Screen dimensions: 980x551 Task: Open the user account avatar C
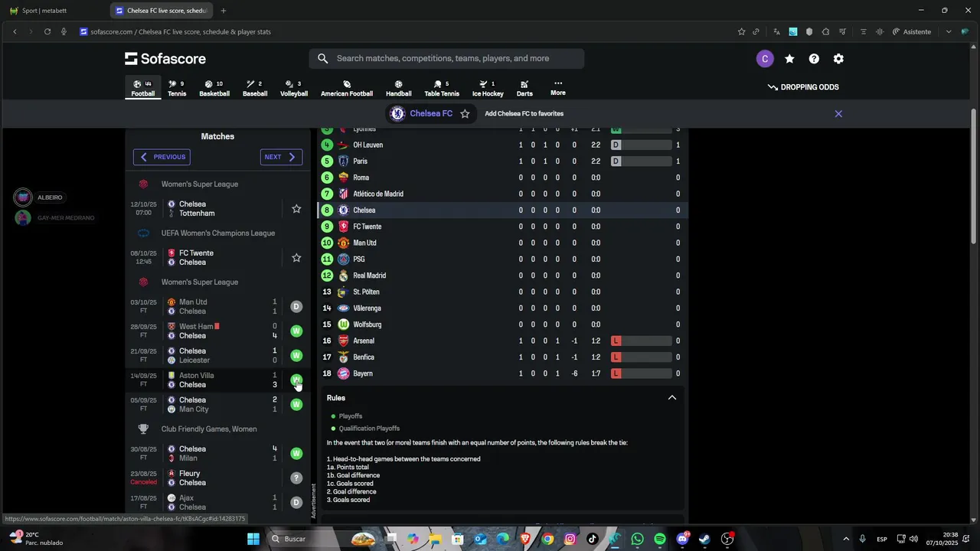pos(765,59)
